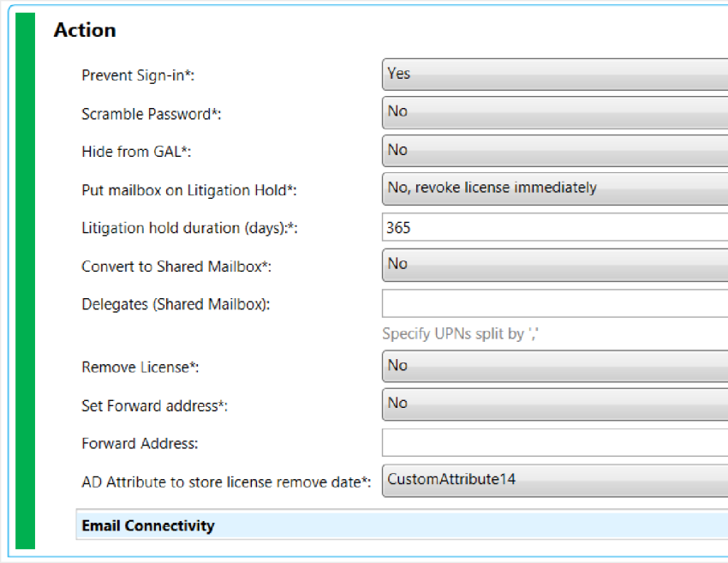Expand the Set Forward address dropdown
This screenshot has width=728, height=563.
pos(555,404)
